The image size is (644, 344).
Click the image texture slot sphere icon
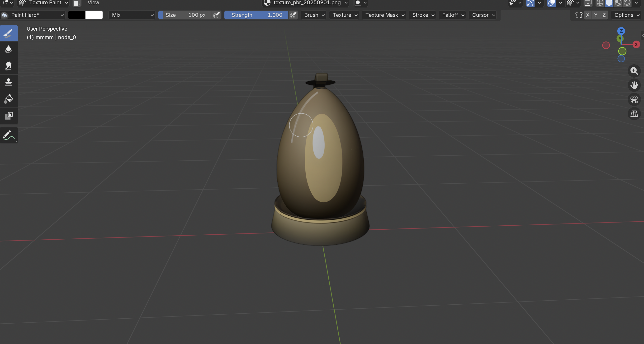(267, 3)
